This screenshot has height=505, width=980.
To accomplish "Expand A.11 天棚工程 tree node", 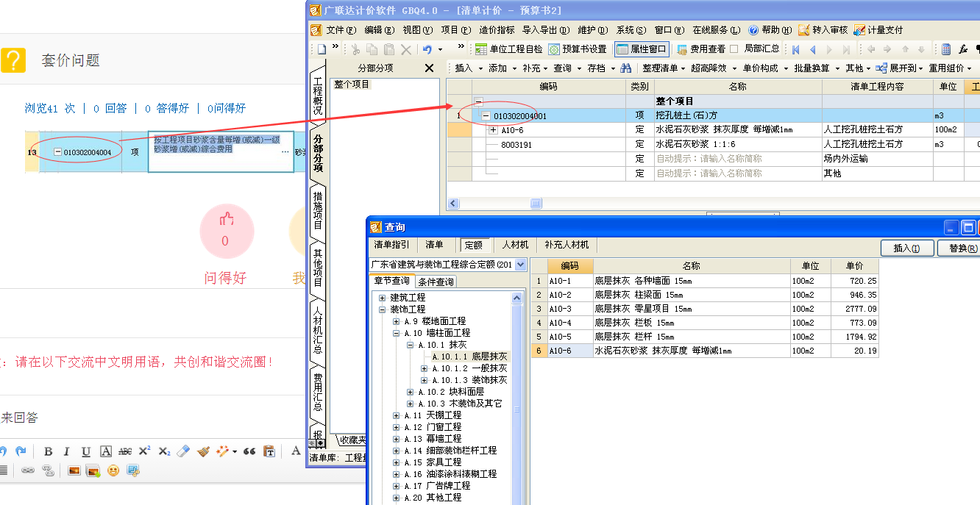I will coord(397,415).
